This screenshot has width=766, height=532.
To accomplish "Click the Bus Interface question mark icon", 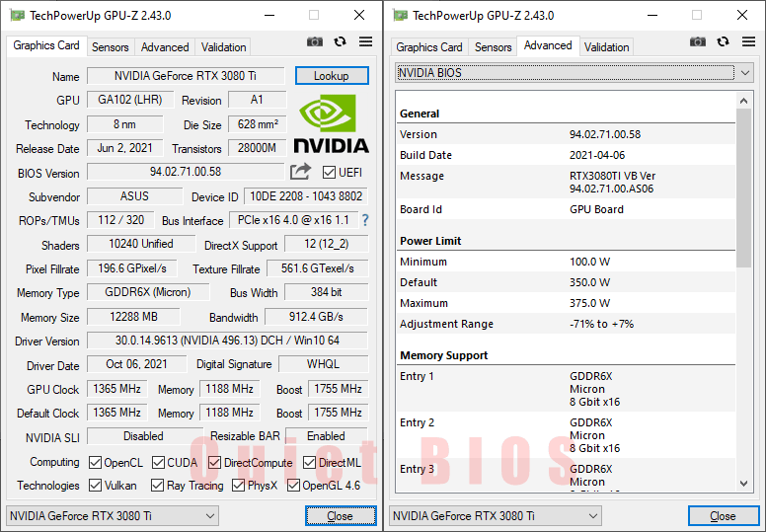I will point(365,220).
